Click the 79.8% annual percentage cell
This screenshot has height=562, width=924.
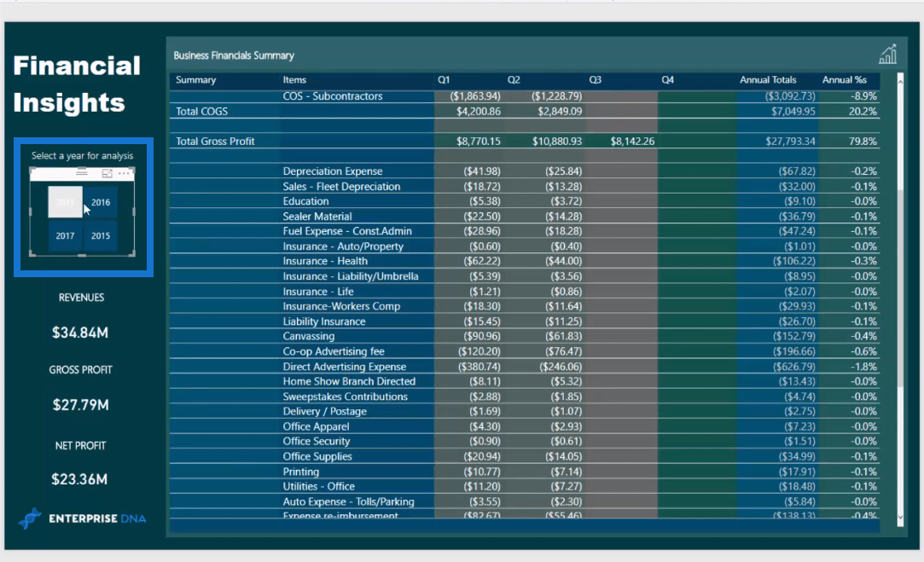coord(862,142)
